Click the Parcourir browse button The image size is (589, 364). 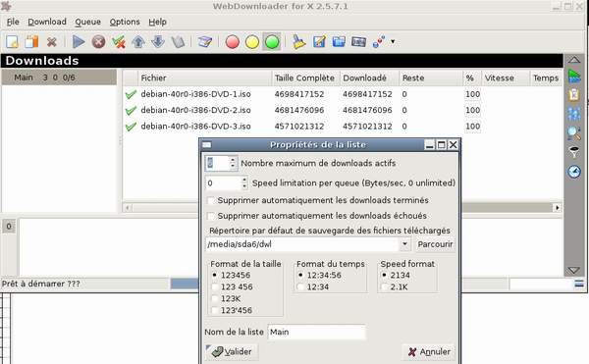(x=435, y=244)
